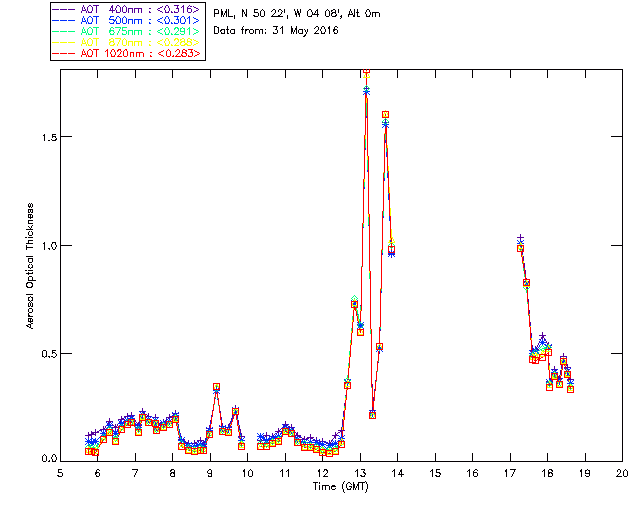Click the x-axis tick label 6

click(x=98, y=473)
